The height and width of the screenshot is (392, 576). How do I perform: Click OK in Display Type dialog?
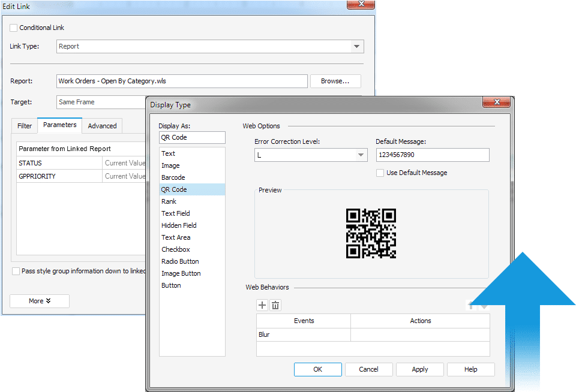point(318,369)
